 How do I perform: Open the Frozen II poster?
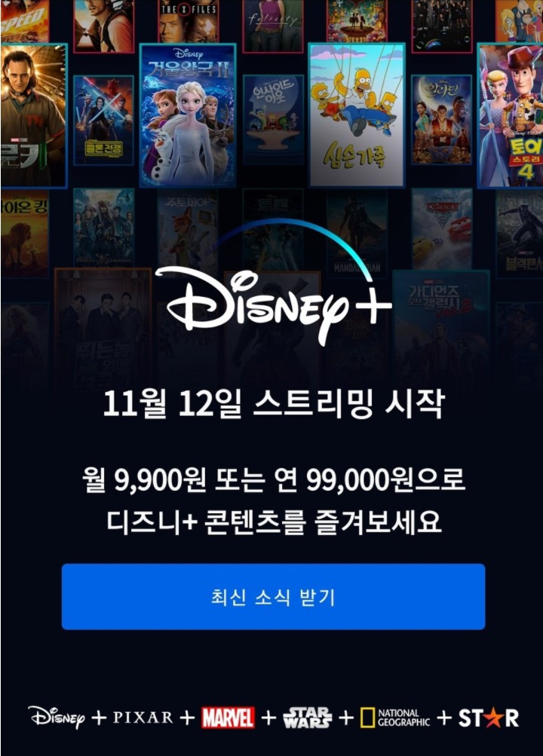pos(188,115)
